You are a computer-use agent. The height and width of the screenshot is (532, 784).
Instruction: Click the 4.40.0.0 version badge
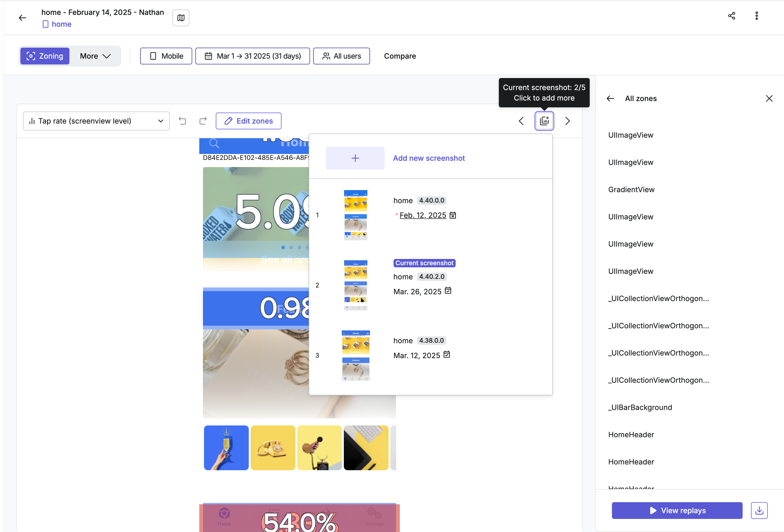pos(432,200)
